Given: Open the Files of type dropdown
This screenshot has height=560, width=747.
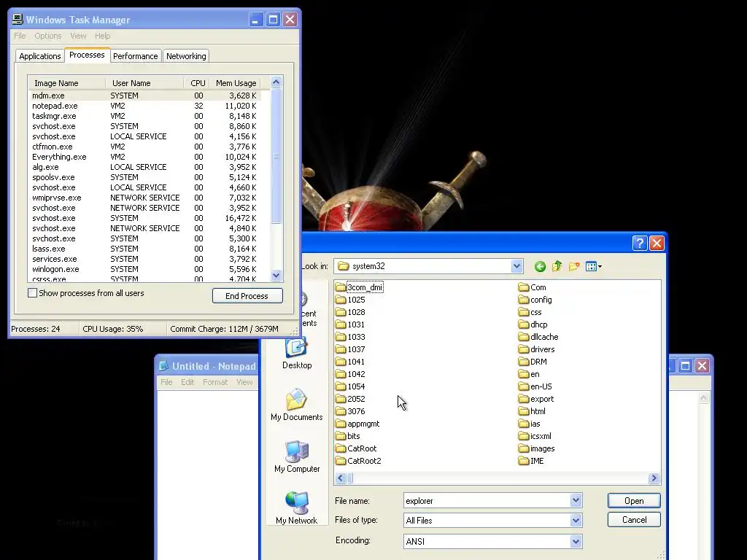Looking at the screenshot, I should point(576,521).
